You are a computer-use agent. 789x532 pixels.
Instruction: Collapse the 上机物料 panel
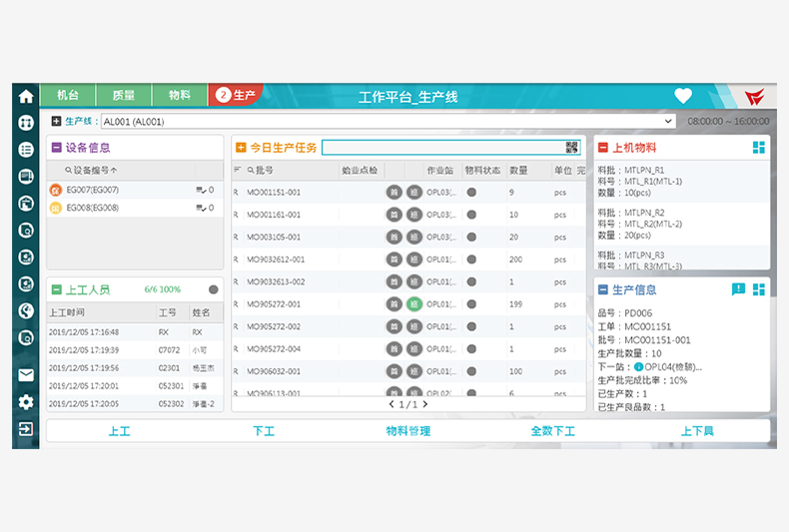click(603, 148)
